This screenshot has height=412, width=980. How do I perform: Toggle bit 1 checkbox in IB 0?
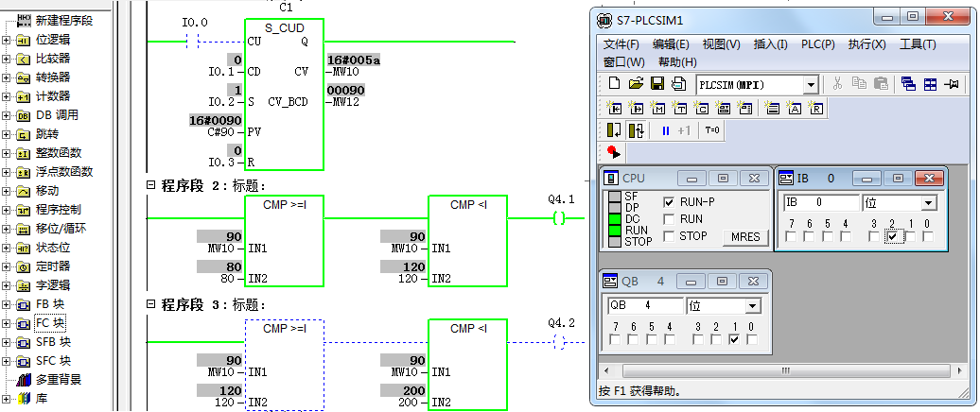910,236
